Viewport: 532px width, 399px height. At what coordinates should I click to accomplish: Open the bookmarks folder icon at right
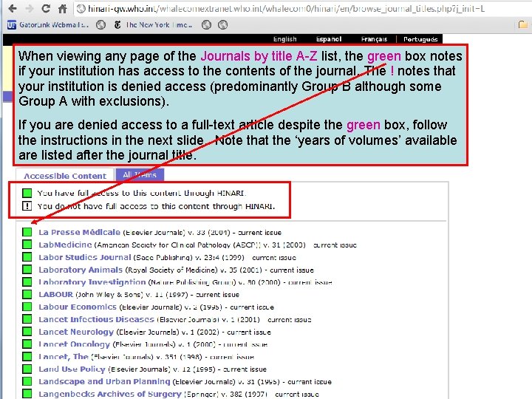(523, 24)
